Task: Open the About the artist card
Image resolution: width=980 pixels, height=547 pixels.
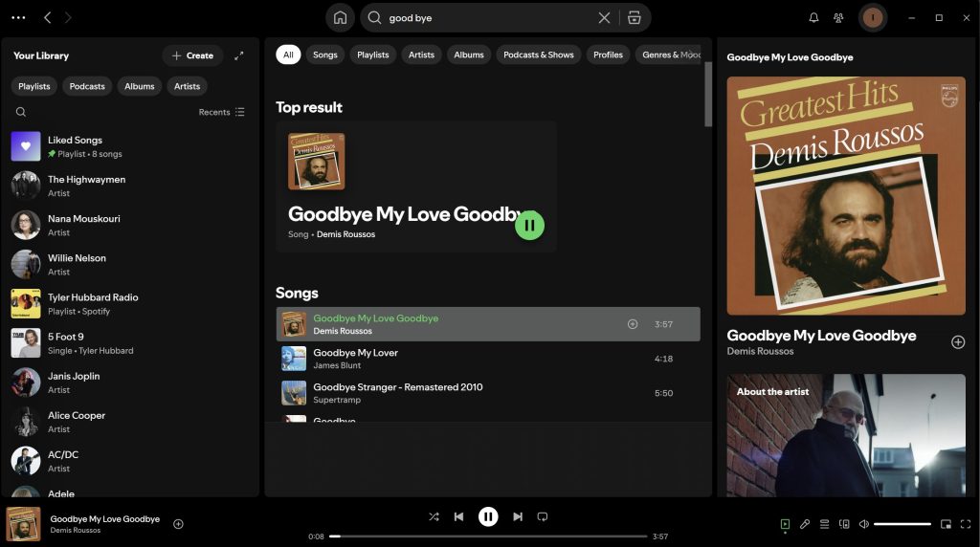Action: coord(846,435)
